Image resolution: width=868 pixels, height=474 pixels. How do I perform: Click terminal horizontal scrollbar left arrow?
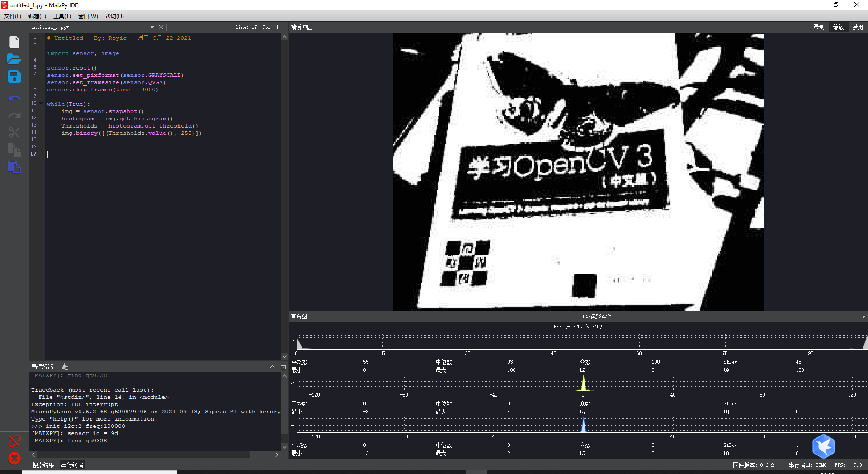(33, 455)
